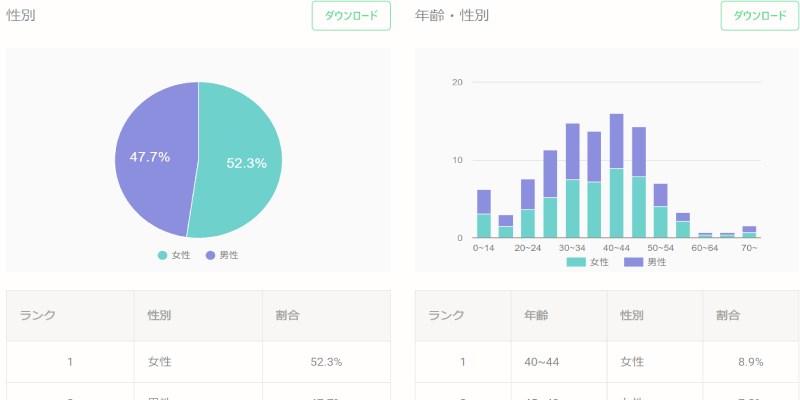Click the 20~24 age group bar
The image size is (800, 400).
coord(528,208)
